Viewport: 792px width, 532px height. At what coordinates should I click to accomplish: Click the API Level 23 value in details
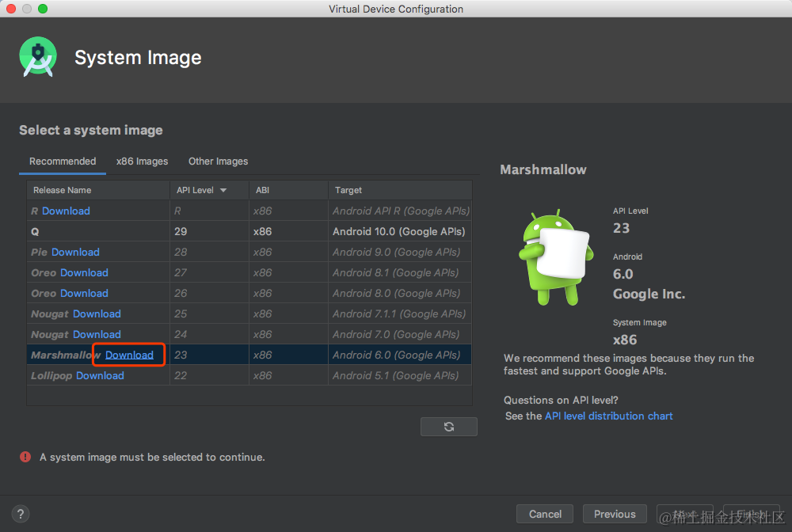[621, 228]
